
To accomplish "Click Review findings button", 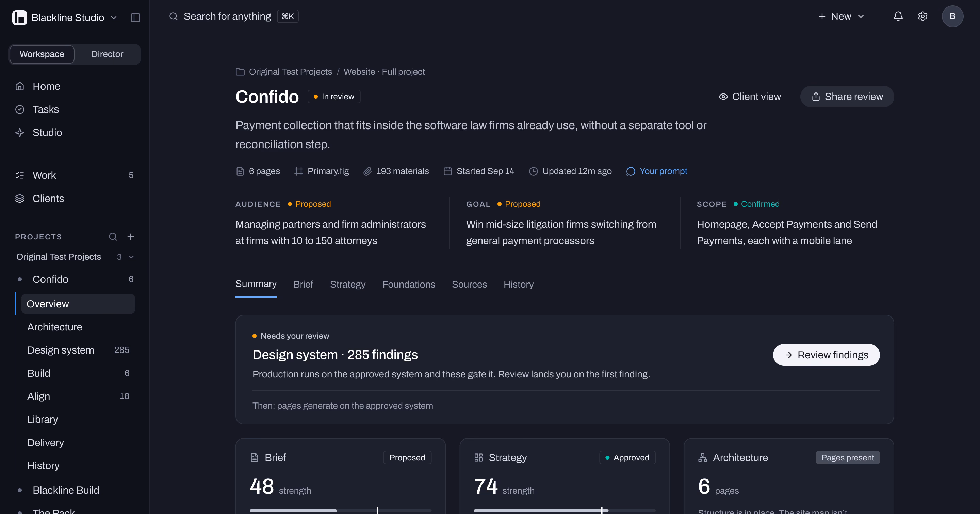I will [x=826, y=355].
